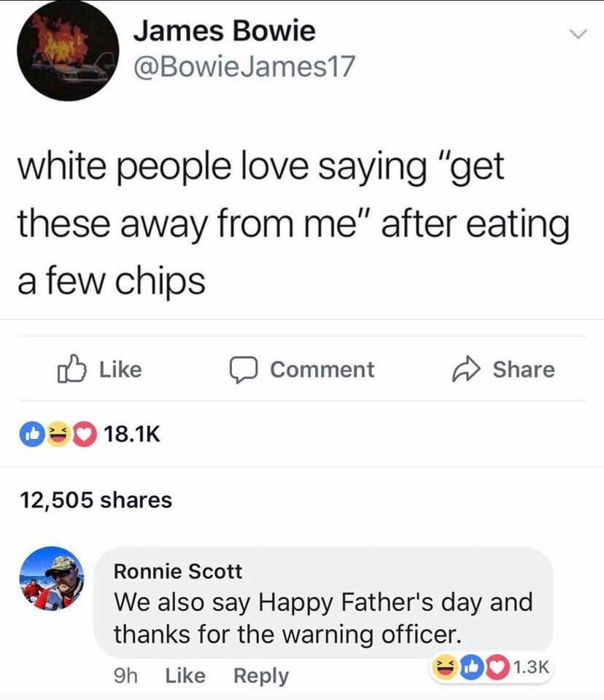Open James Bowie's flaming car profile picture
This screenshot has height=700, width=604.
(x=68, y=50)
